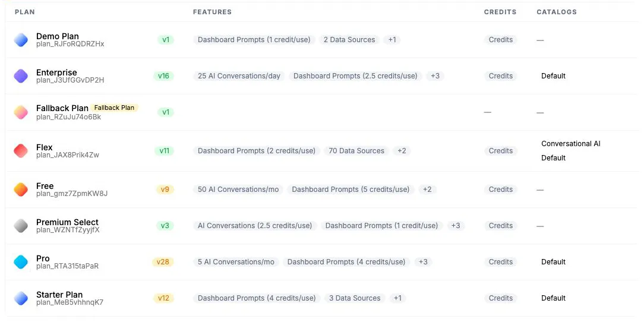Click the Premium Select gray icon

click(21, 226)
